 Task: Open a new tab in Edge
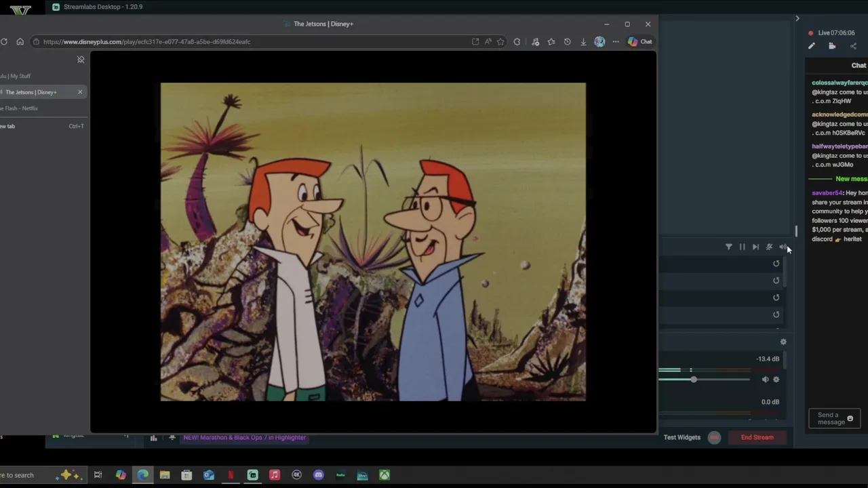click(43, 126)
